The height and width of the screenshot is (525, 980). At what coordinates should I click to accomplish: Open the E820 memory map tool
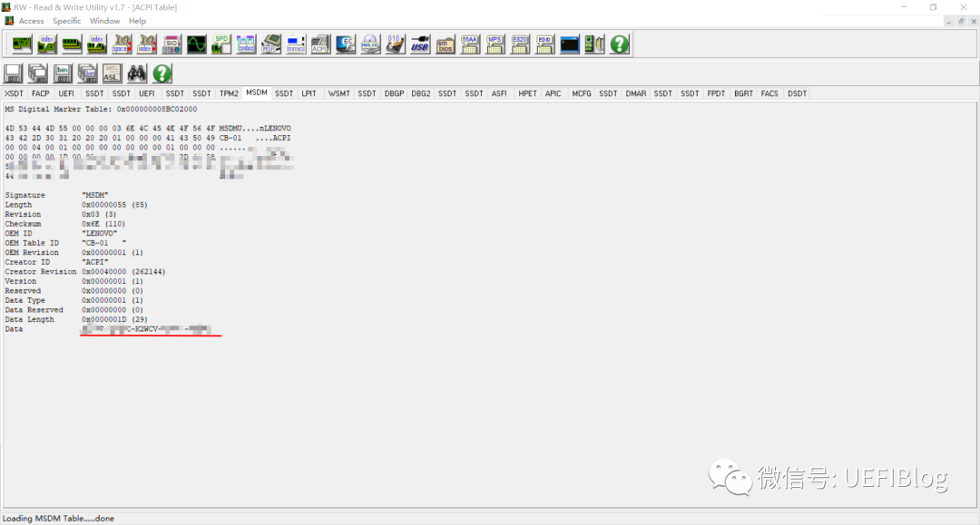tap(520, 44)
